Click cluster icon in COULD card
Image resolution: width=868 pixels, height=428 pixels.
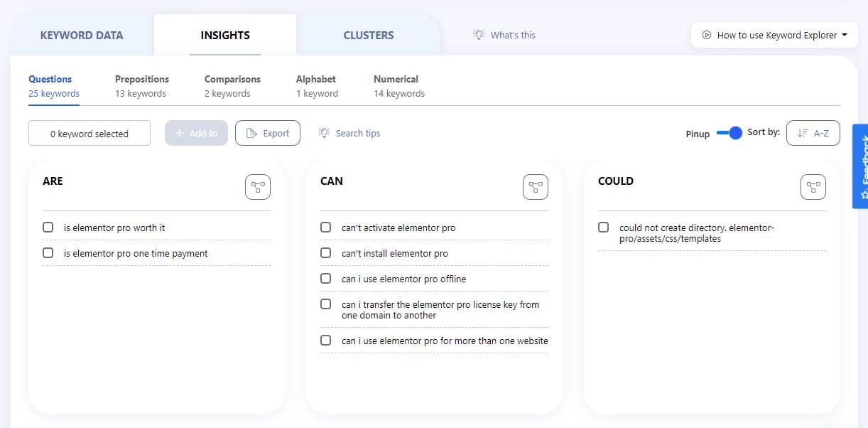pyautogui.click(x=813, y=187)
